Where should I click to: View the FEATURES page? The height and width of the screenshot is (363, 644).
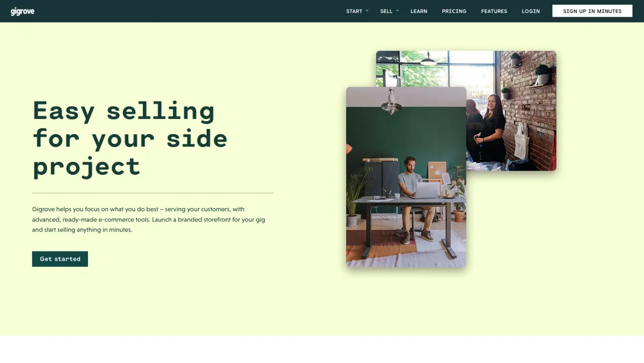click(x=494, y=11)
